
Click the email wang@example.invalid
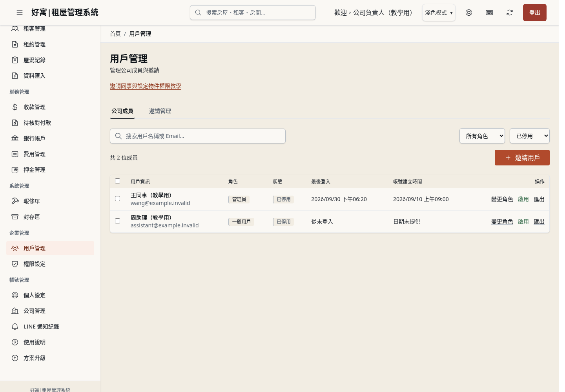point(160,203)
